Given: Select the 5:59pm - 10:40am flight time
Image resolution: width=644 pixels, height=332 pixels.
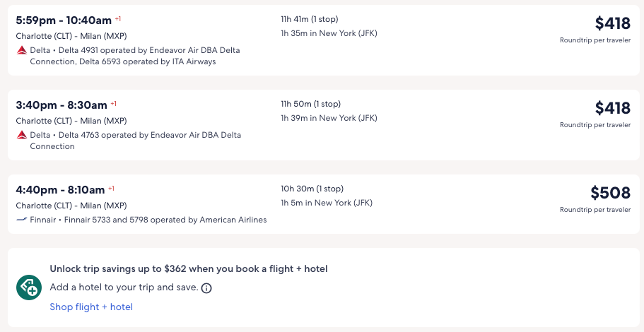Looking at the screenshot, I should click(x=64, y=20).
